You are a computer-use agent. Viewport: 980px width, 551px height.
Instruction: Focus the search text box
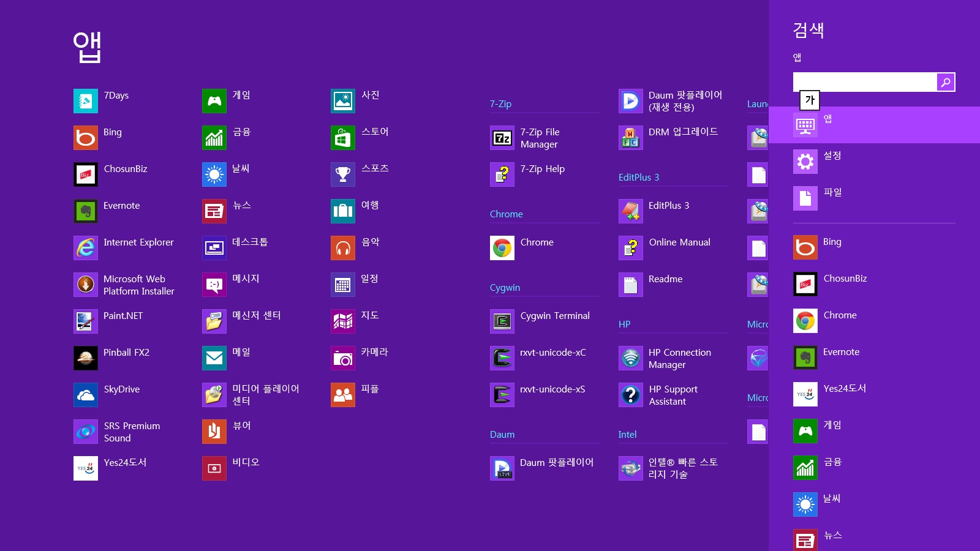coord(865,82)
